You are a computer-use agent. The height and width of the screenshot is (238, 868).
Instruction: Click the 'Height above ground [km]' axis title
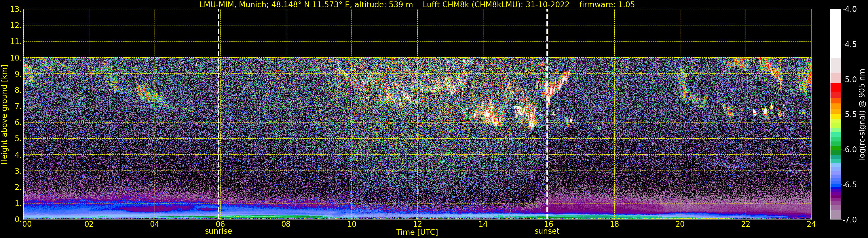[4, 115]
